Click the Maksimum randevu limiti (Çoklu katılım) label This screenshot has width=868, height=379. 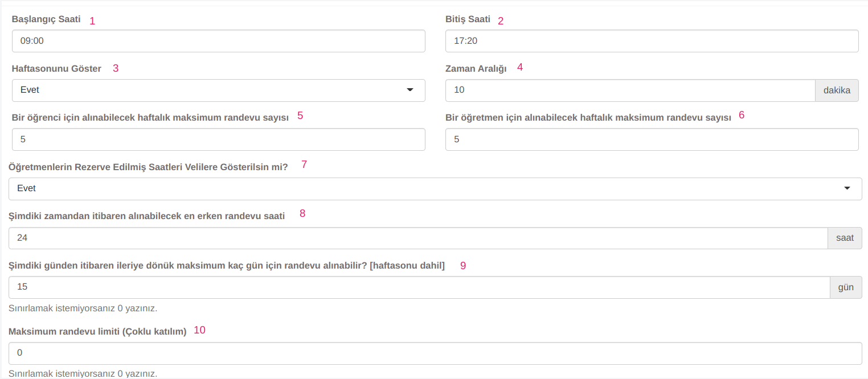click(97, 332)
